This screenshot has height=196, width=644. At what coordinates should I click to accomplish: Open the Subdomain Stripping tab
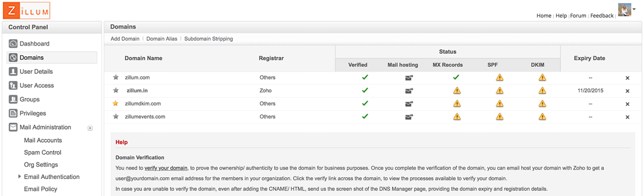(x=209, y=39)
